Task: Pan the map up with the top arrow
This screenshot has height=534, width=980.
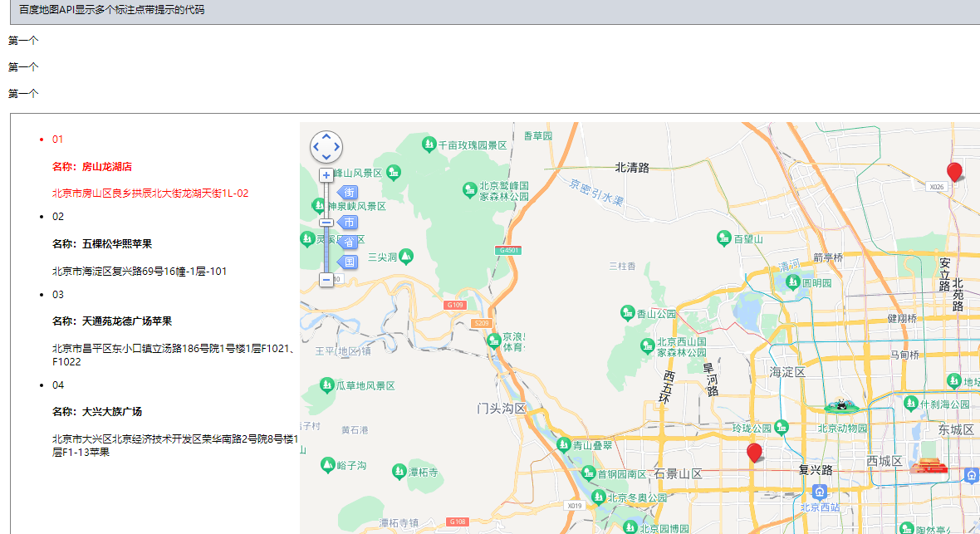Action: (x=326, y=137)
